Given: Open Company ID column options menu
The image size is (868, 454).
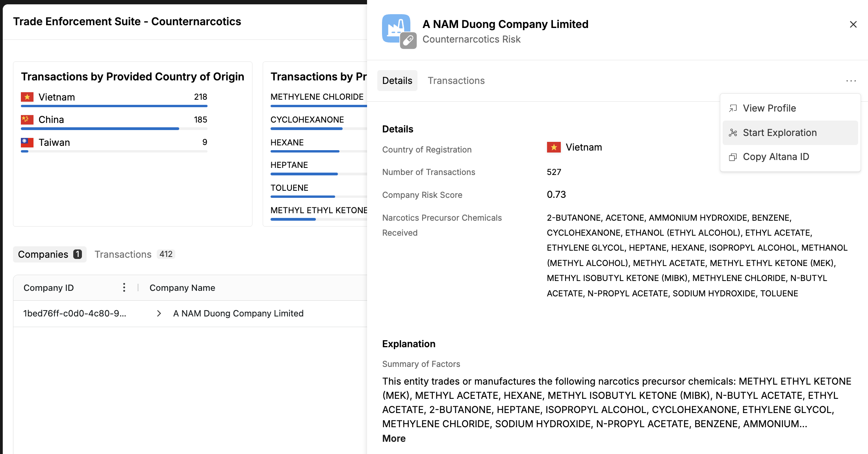Looking at the screenshot, I should pyautogui.click(x=124, y=288).
